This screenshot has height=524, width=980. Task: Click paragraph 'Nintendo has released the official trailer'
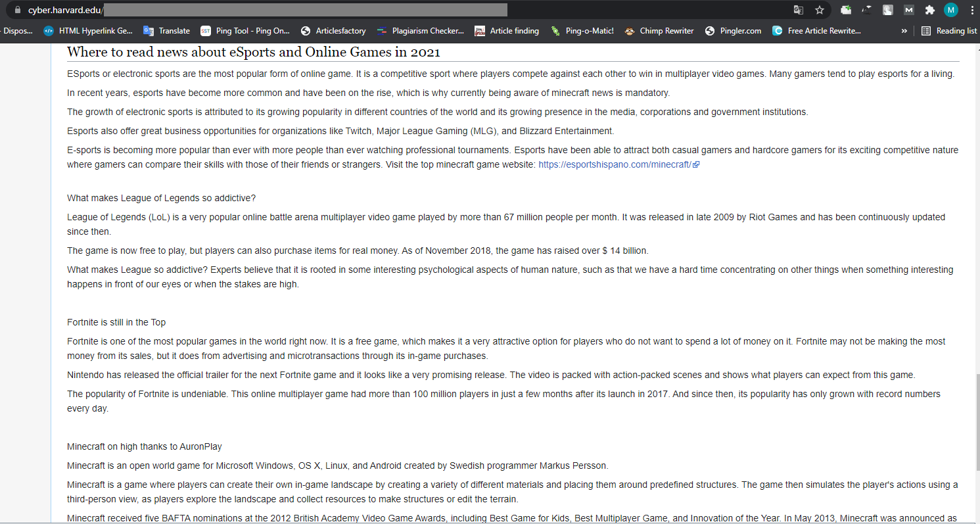pyautogui.click(x=491, y=375)
